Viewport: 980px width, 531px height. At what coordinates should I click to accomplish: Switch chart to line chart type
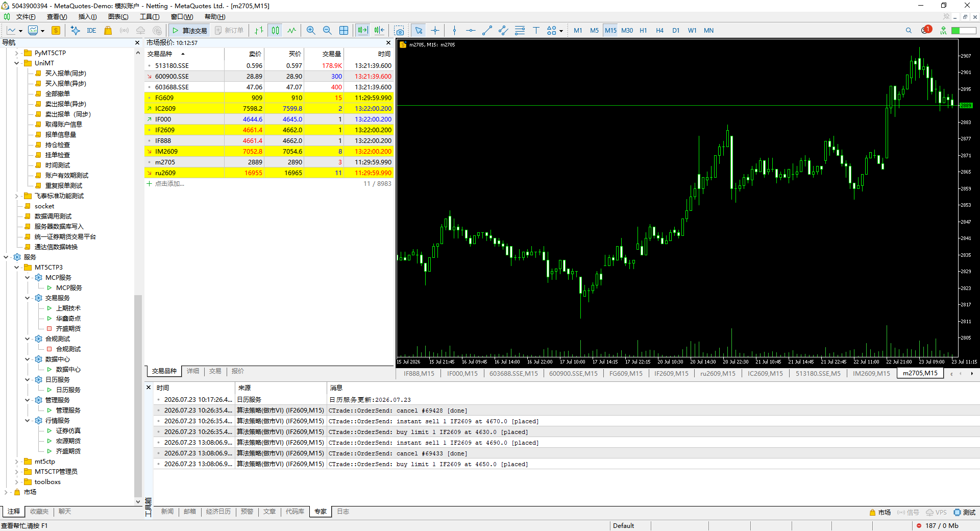[291, 31]
